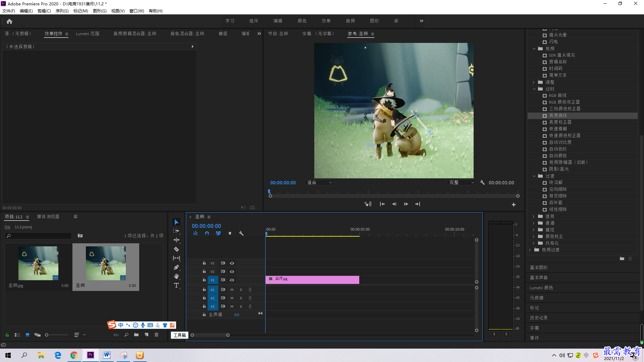Open the 历史记录 panel
644x362 pixels.
tap(539, 318)
